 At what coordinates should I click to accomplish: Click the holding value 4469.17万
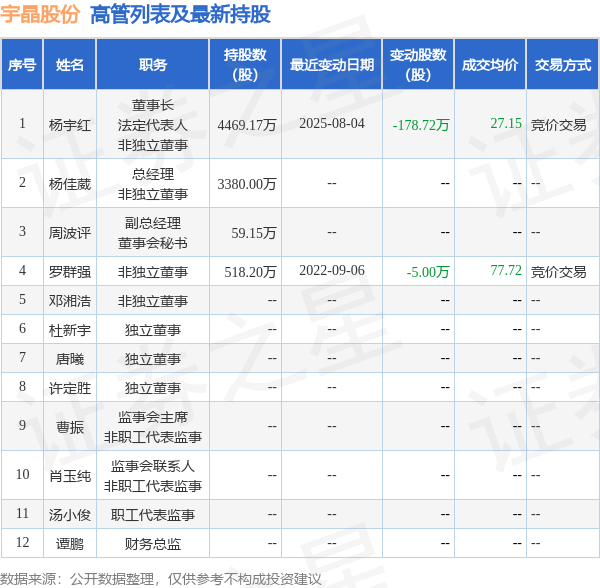(247, 125)
